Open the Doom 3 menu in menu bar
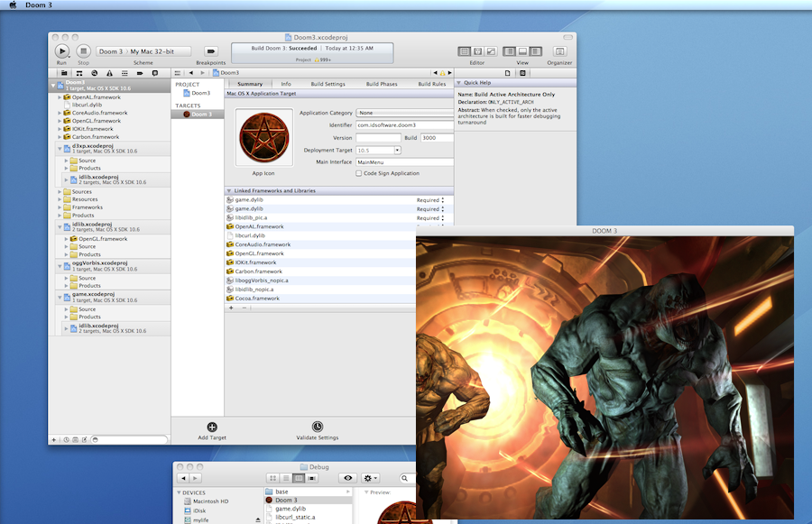 coord(39,5)
